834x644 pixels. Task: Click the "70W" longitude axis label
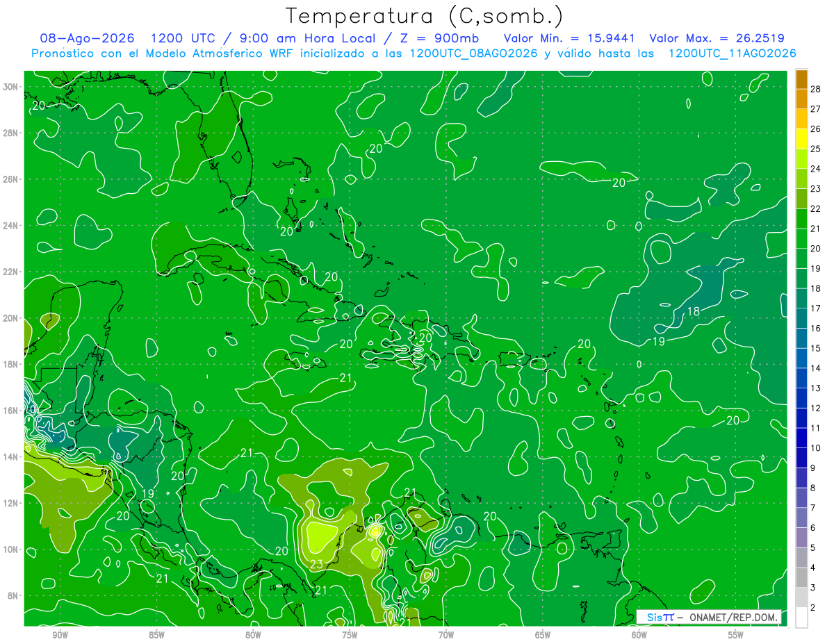pyautogui.click(x=446, y=636)
